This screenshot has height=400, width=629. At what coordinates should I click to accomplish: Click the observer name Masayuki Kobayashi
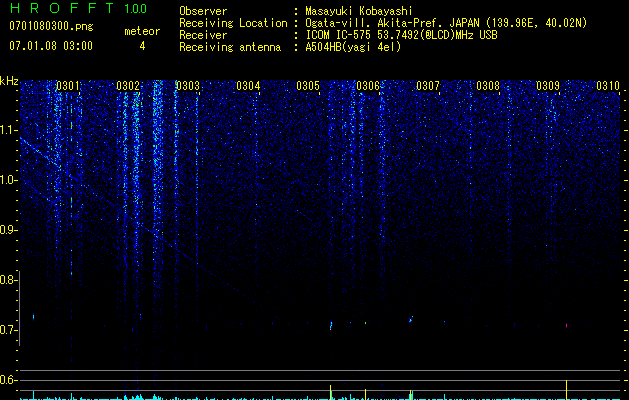coord(359,11)
